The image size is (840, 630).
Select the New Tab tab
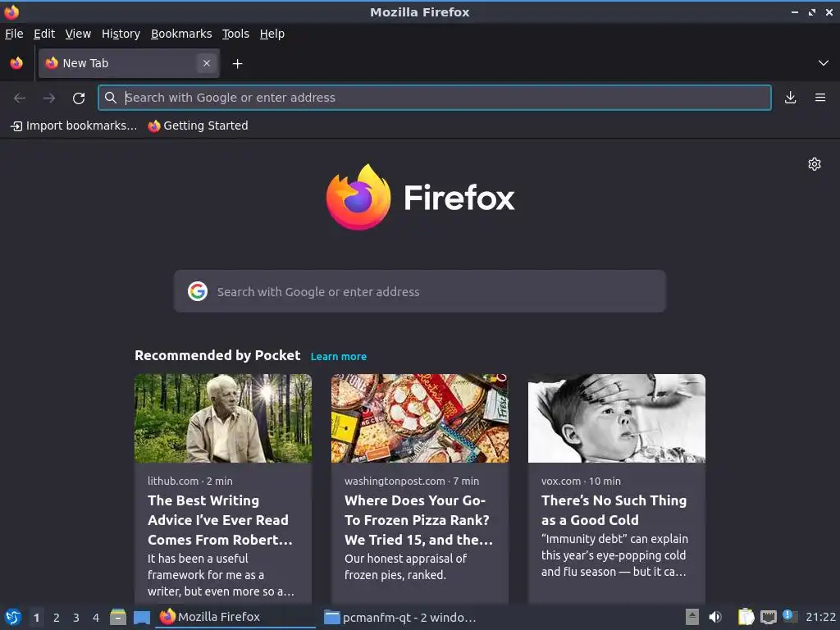(129, 63)
